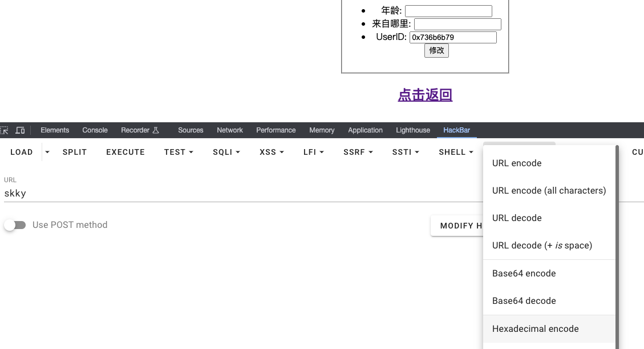
Task: Open the SHELL dropdown menu
Action: point(456,152)
